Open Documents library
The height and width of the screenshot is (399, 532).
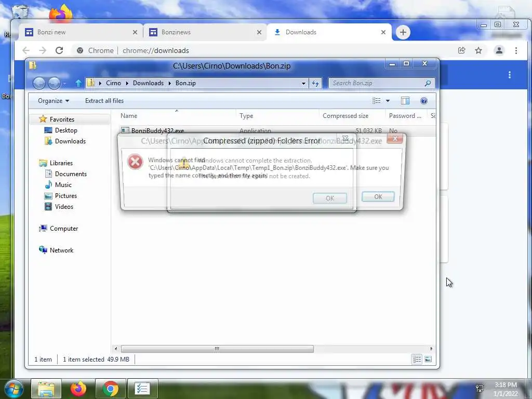[x=71, y=174]
